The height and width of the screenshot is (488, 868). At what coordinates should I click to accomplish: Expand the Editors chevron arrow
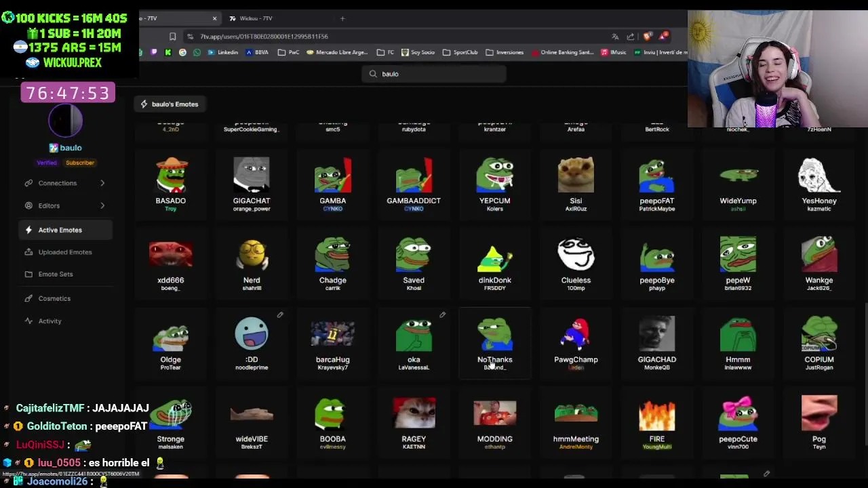click(x=102, y=205)
